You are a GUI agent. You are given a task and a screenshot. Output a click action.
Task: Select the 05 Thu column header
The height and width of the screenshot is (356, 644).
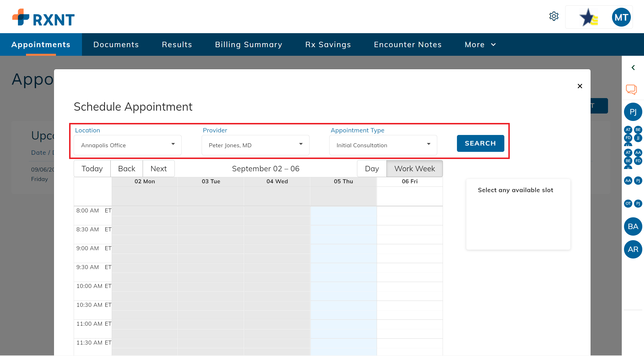coord(343,181)
